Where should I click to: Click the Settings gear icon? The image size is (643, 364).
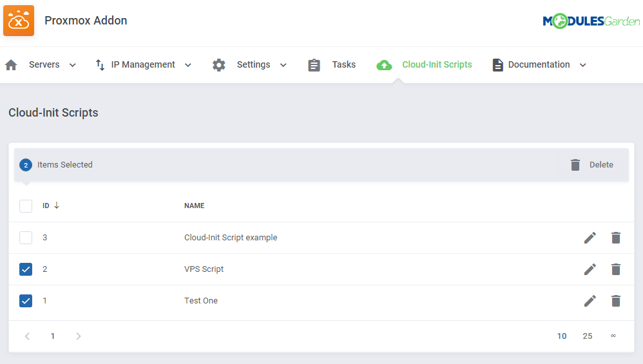click(219, 65)
